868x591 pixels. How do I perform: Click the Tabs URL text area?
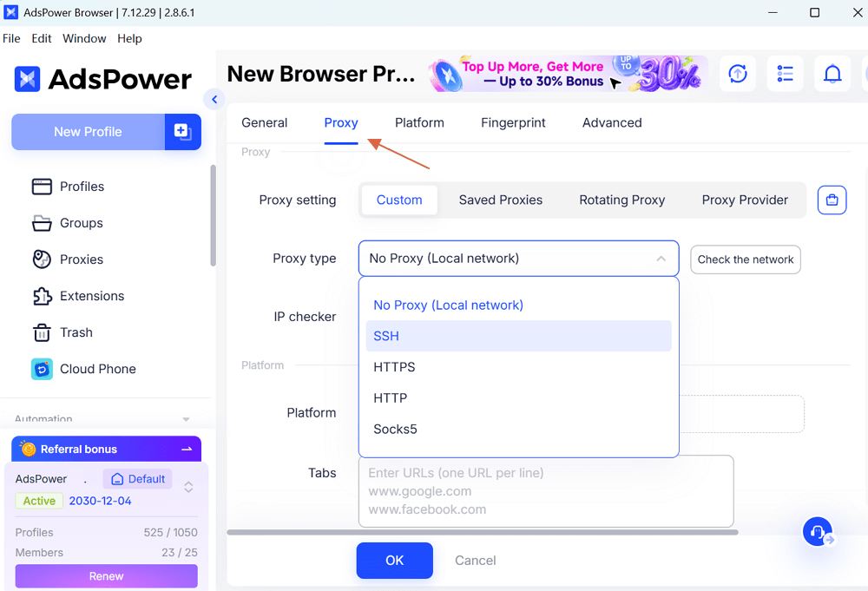click(546, 491)
